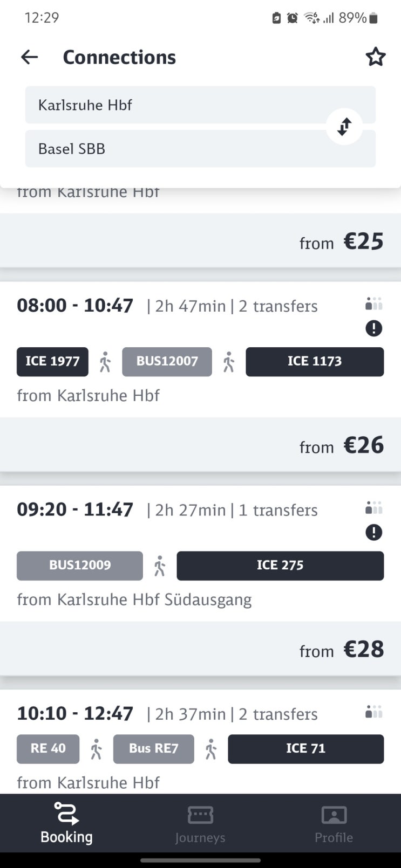Check occupancy icon for 10:10 connection
The height and width of the screenshot is (868, 401).
coord(373,712)
